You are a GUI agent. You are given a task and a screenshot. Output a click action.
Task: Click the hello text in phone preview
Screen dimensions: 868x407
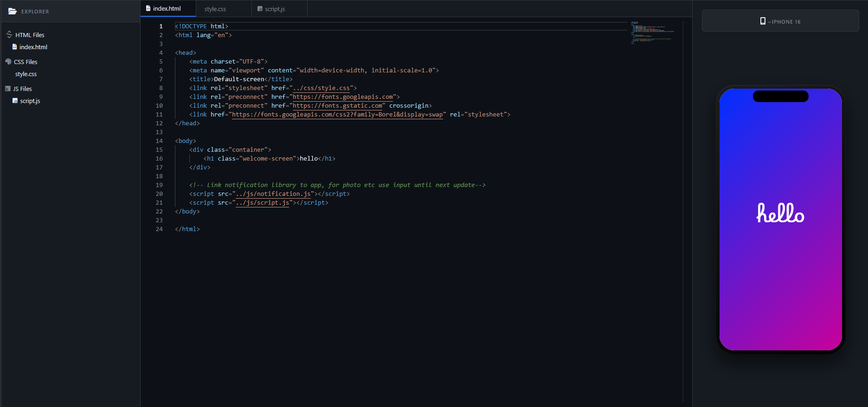click(x=780, y=213)
